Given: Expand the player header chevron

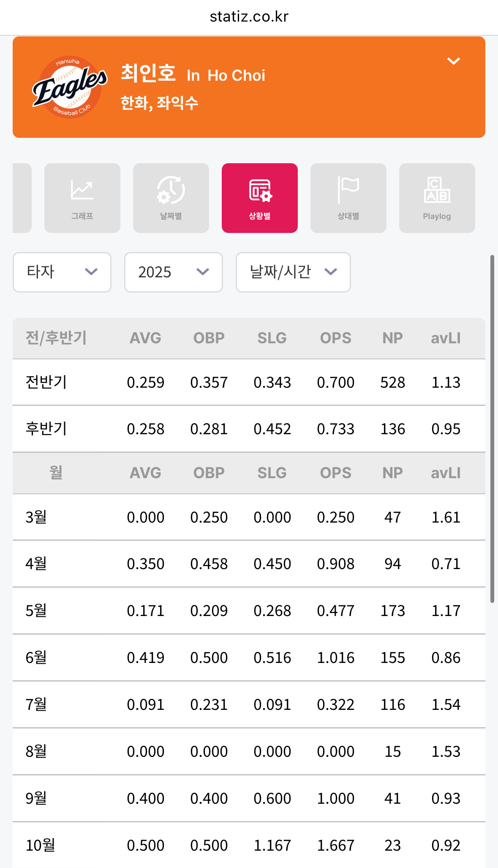Looking at the screenshot, I should (x=453, y=61).
